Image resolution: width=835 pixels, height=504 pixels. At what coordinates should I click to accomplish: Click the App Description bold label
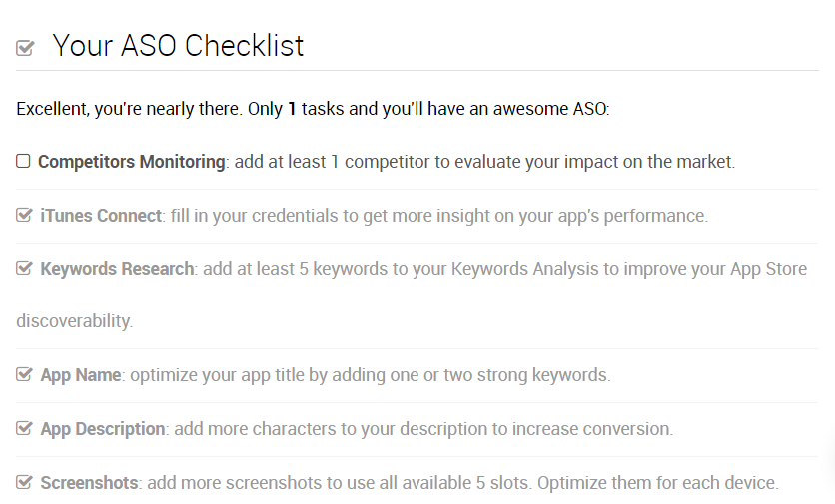[103, 429]
